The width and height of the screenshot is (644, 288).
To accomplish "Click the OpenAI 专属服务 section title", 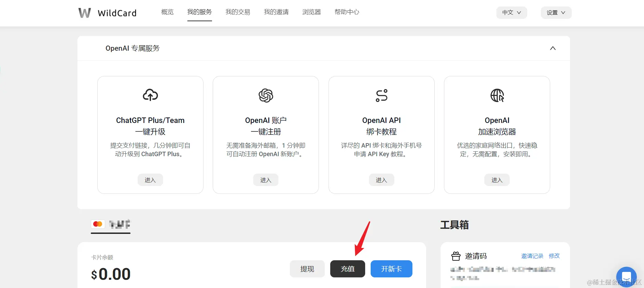I will pos(133,48).
